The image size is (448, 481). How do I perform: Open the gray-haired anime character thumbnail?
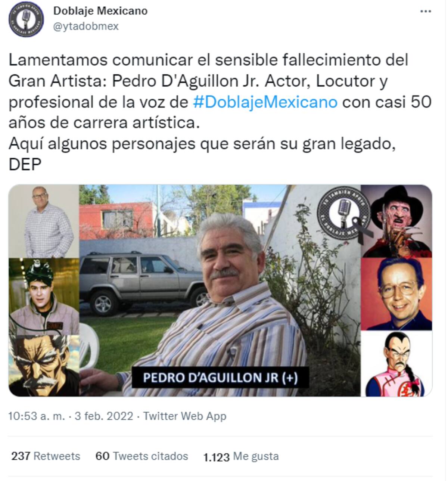click(x=44, y=366)
